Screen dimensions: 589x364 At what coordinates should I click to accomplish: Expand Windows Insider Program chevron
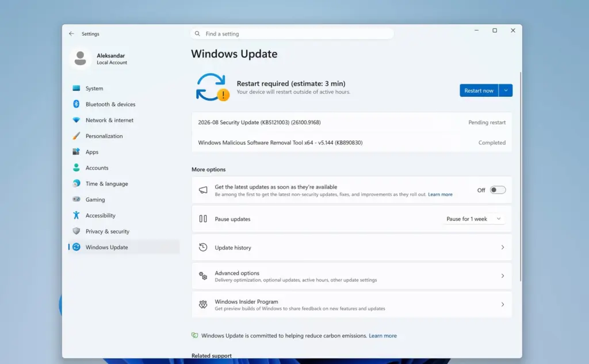[503, 304]
